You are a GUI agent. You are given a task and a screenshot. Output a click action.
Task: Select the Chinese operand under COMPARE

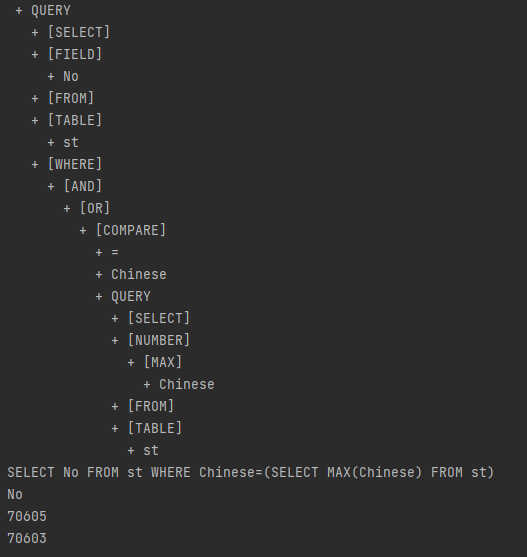coord(138,275)
